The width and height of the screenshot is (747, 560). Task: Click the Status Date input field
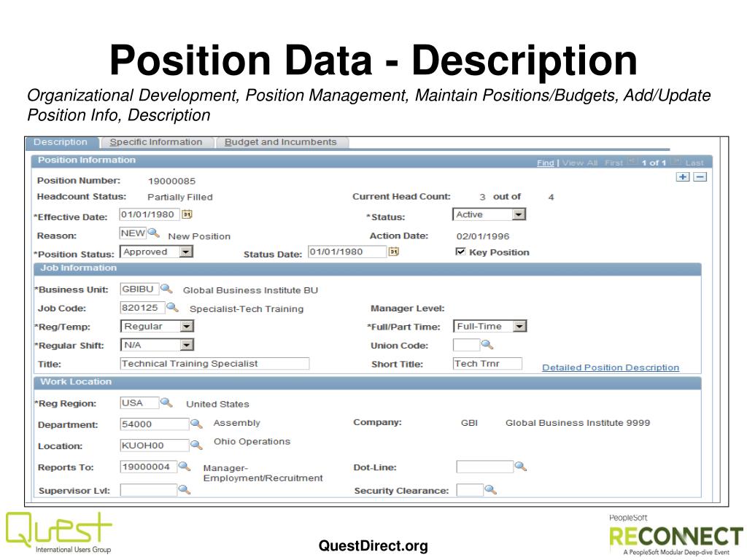(347, 252)
